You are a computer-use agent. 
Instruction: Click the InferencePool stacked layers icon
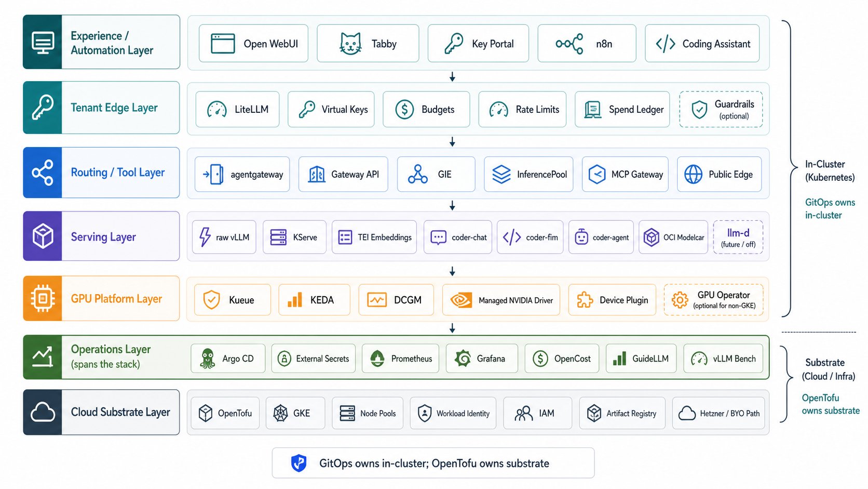[x=501, y=174]
